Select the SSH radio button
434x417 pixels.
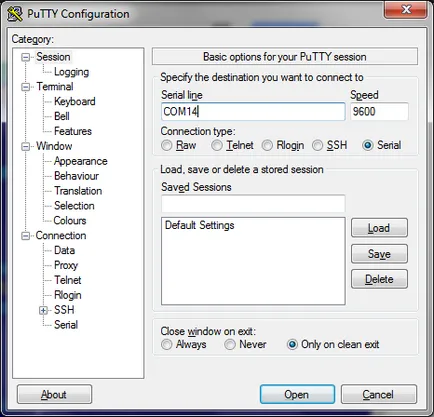click(x=317, y=146)
